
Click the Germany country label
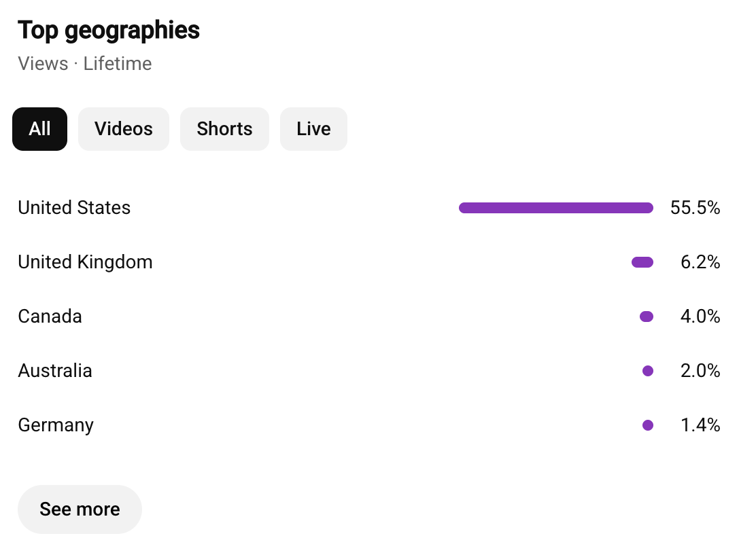coord(56,425)
